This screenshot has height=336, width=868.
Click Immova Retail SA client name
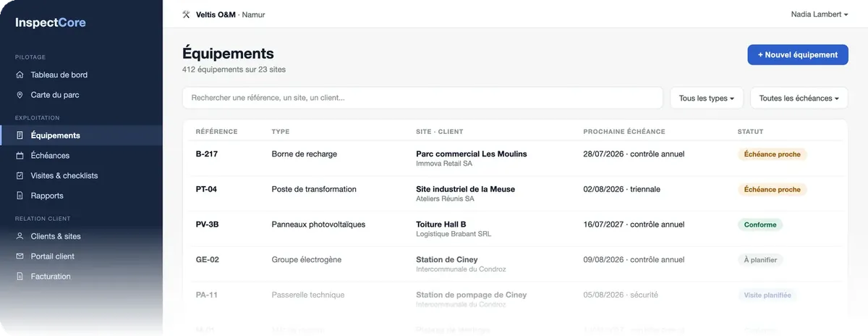[x=445, y=164]
